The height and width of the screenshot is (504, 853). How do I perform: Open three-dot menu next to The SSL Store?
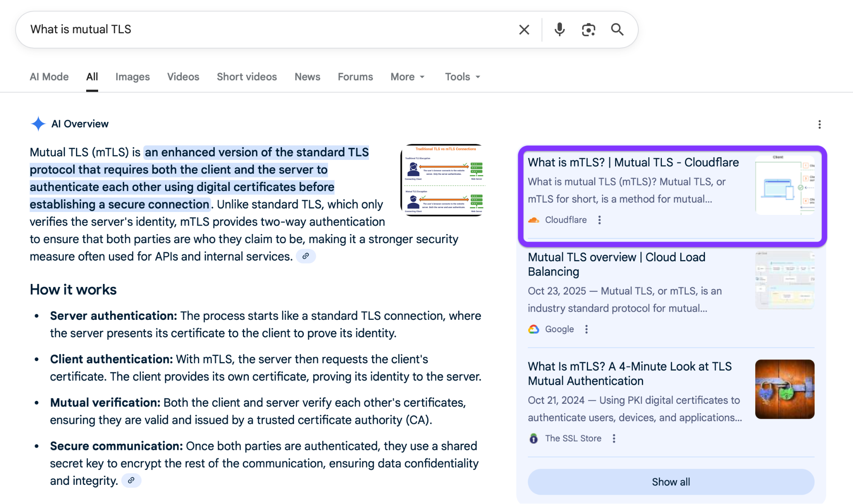(x=614, y=438)
